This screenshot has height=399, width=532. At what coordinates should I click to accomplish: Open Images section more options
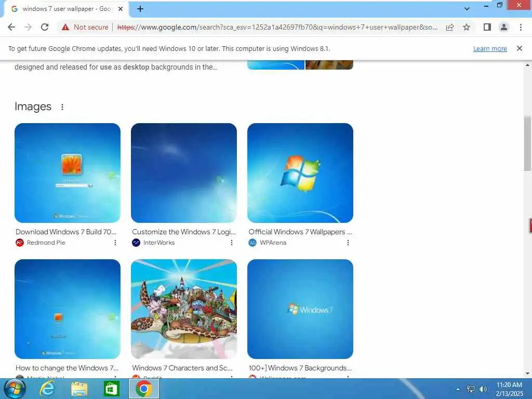coord(62,107)
